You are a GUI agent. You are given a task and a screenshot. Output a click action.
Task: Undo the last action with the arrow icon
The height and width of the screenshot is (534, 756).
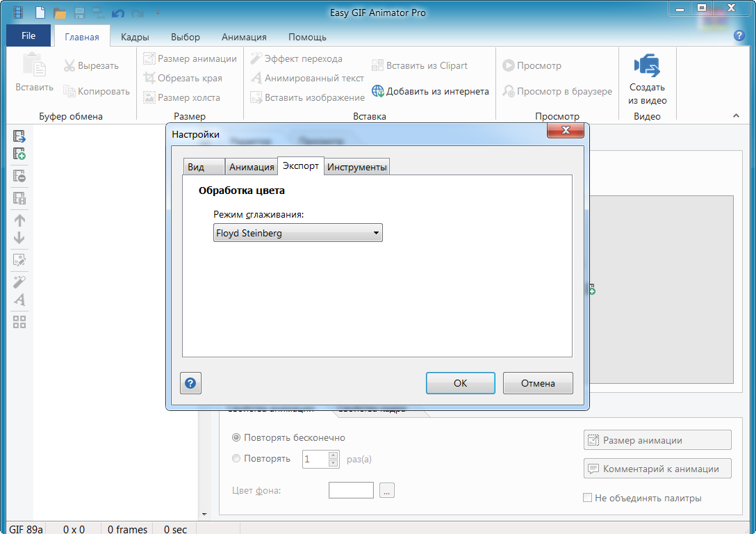click(118, 13)
